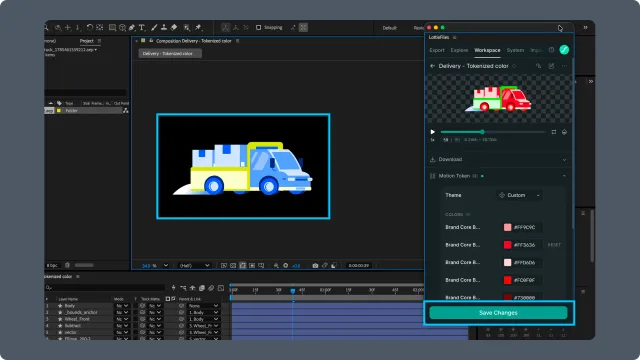This screenshot has width=640, height=360.
Task: Open the (Half) resolution dropdown
Action: coord(194,265)
